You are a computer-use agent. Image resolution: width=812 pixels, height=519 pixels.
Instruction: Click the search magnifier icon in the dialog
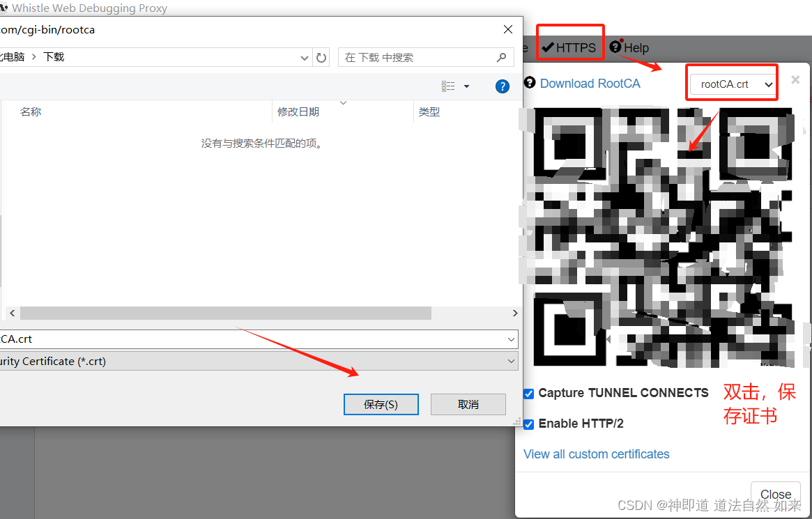tap(501, 57)
